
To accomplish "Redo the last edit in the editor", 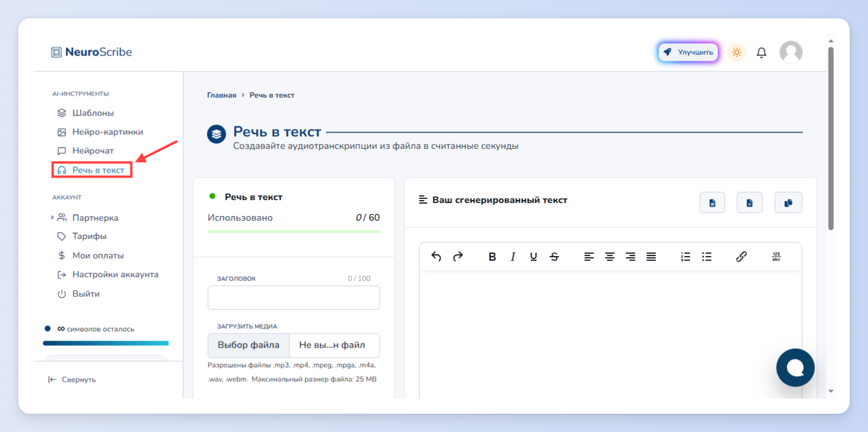I will [458, 257].
